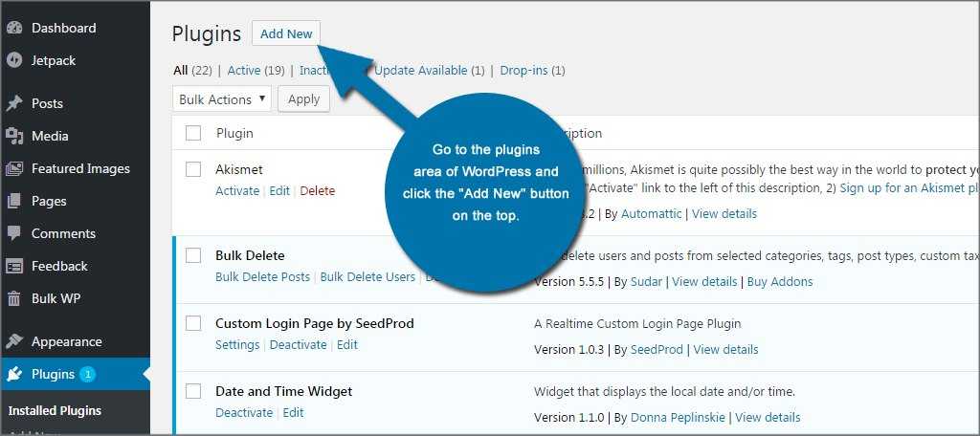Click the Comments bubble icon
The image size is (980, 436).
(x=14, y=233)
